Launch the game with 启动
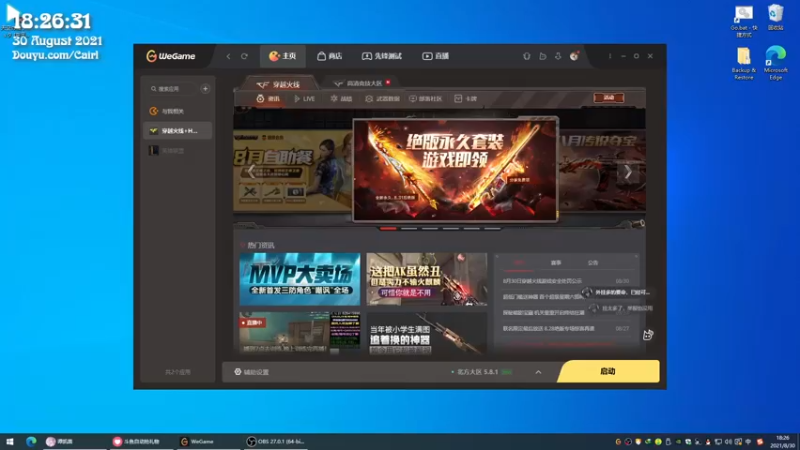This screenshot has width=800, height=450. coord(608,371)
